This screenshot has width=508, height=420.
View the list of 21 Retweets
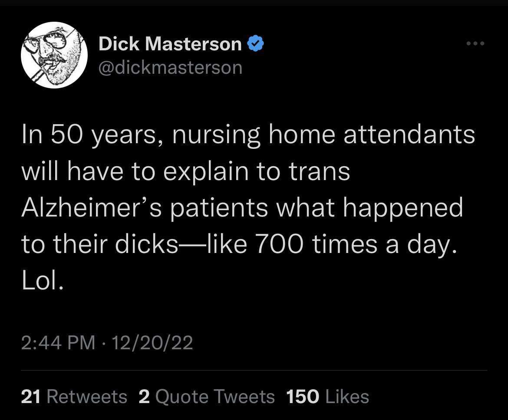74,397
